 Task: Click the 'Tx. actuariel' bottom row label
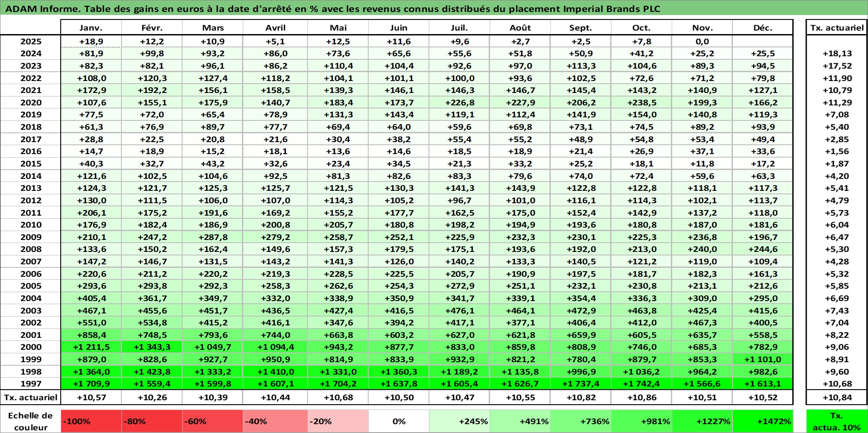[x=31, y=398]
